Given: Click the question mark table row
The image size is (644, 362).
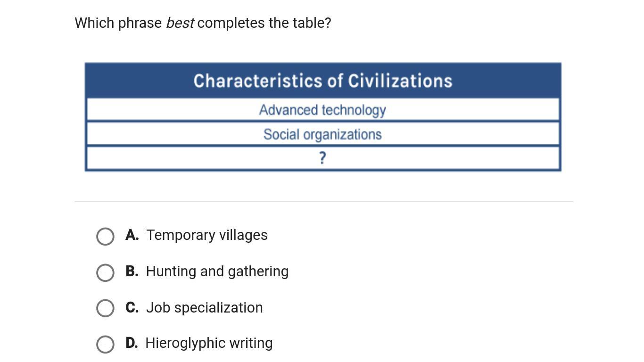Looking at the screenshot, I should pyautogui.click(x=322, y=158).
